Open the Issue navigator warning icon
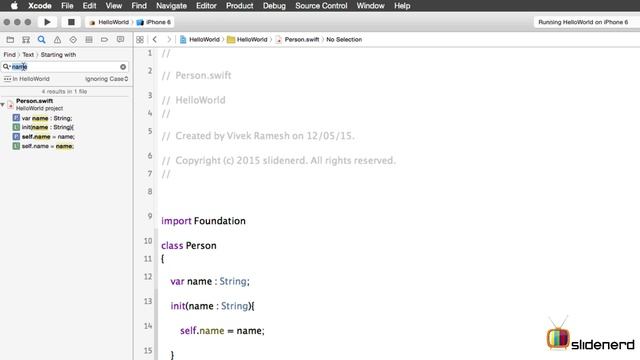This screenshot has height=360, width=640. 57,40
